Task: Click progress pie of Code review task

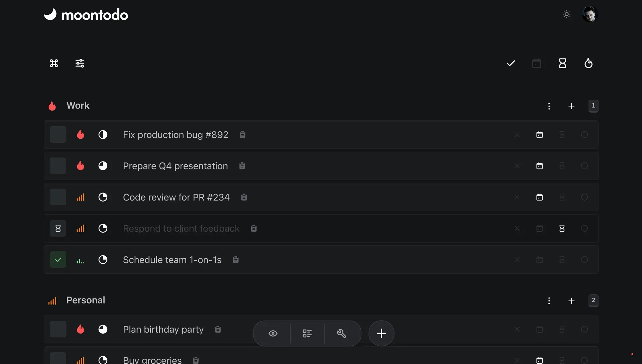Action: pos(103,197)
